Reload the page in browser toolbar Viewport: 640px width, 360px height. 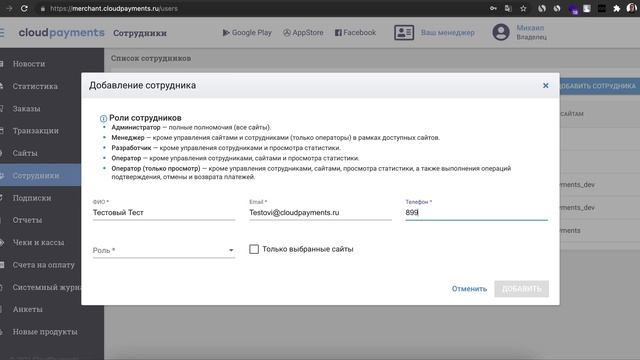point(24,8)
